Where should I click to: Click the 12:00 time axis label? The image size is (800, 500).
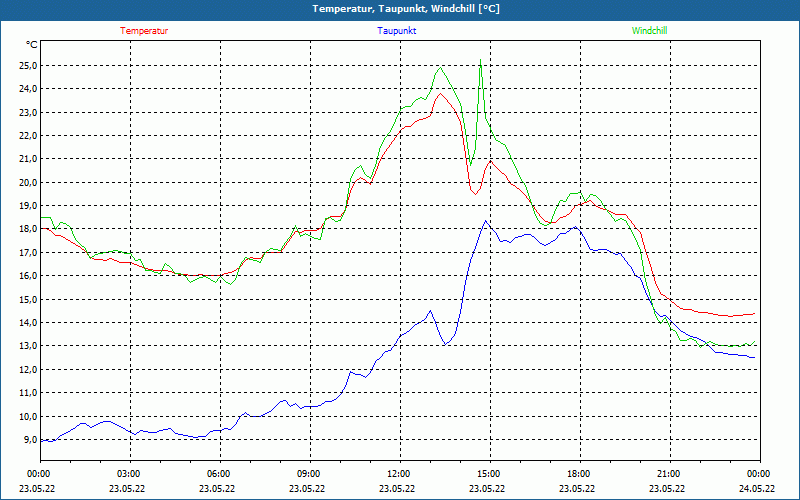(x=400, y=474)
